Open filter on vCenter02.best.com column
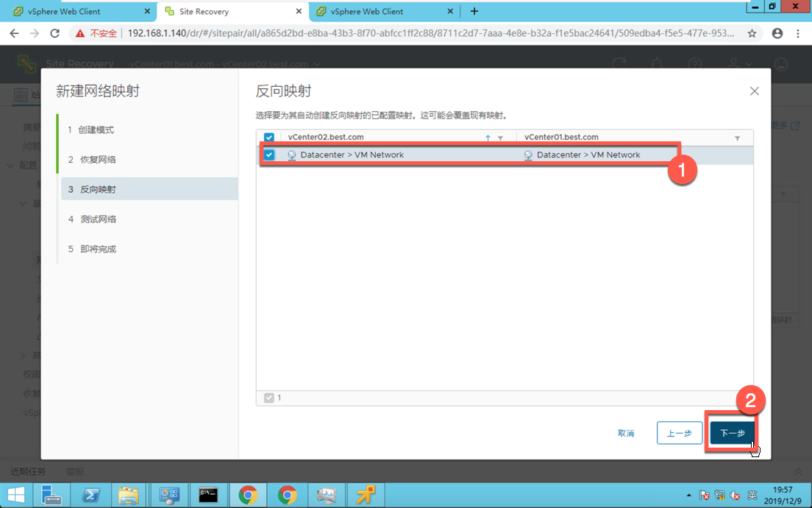The height and width of the screenshot is (508, 812). tap(500, 138)
